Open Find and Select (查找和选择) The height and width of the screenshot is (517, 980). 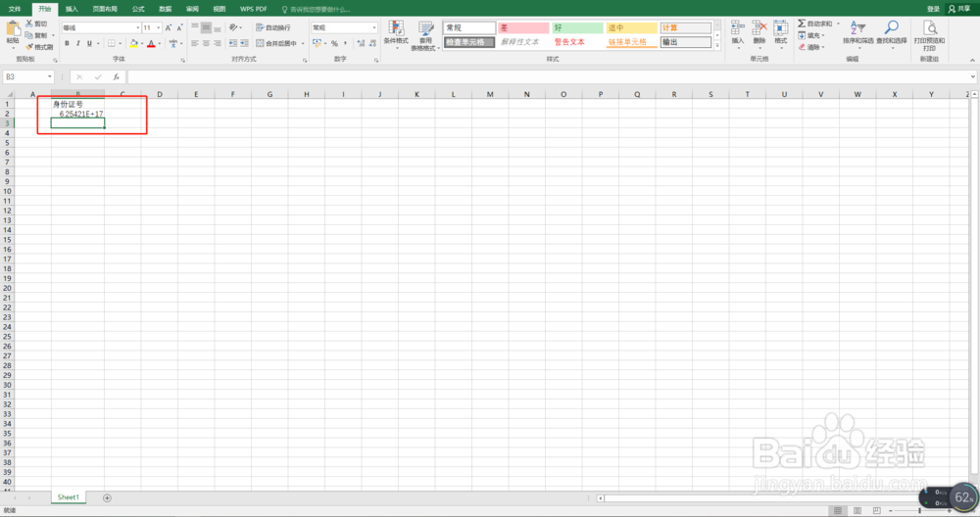[891, 32]
